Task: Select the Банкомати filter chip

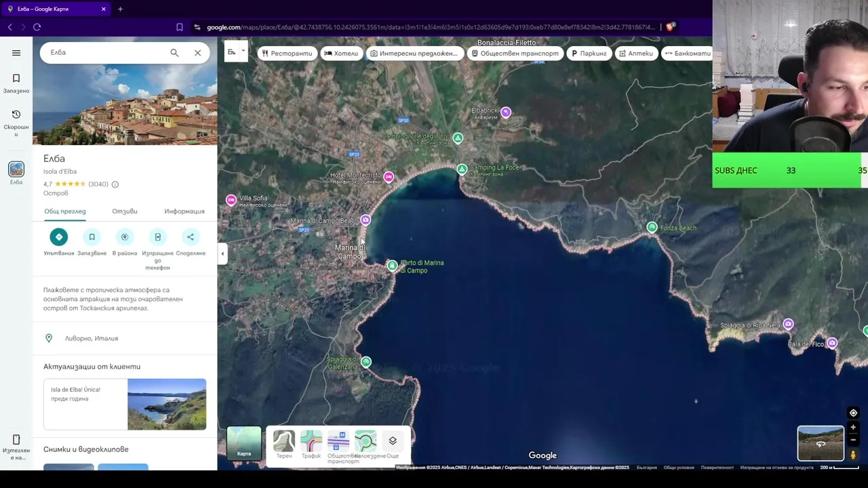Action: click(687, 54)
